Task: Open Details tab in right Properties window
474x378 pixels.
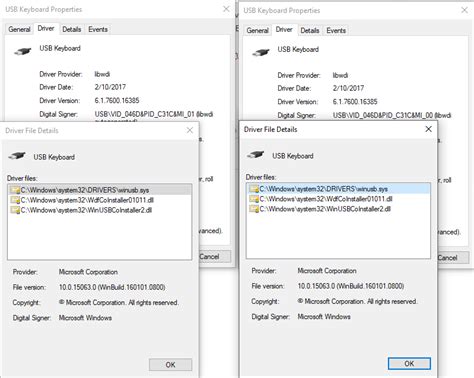Action: (x=310, y=30)
